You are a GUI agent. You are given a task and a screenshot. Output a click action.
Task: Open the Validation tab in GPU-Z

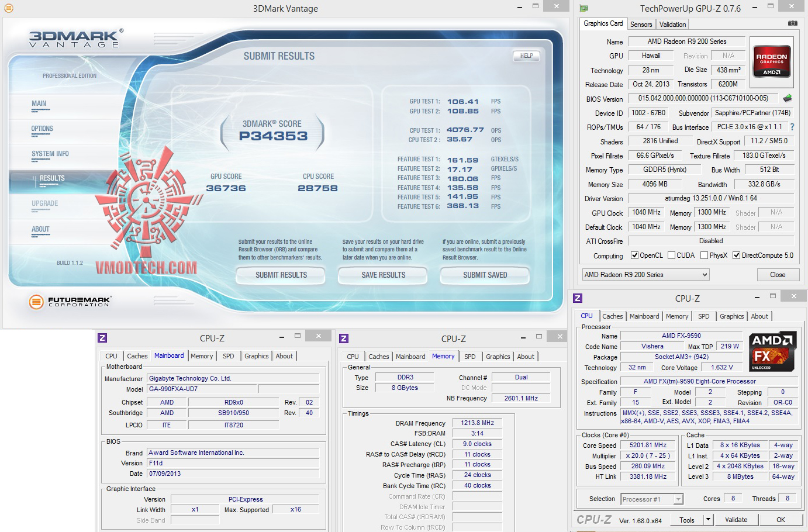[672, 25]
